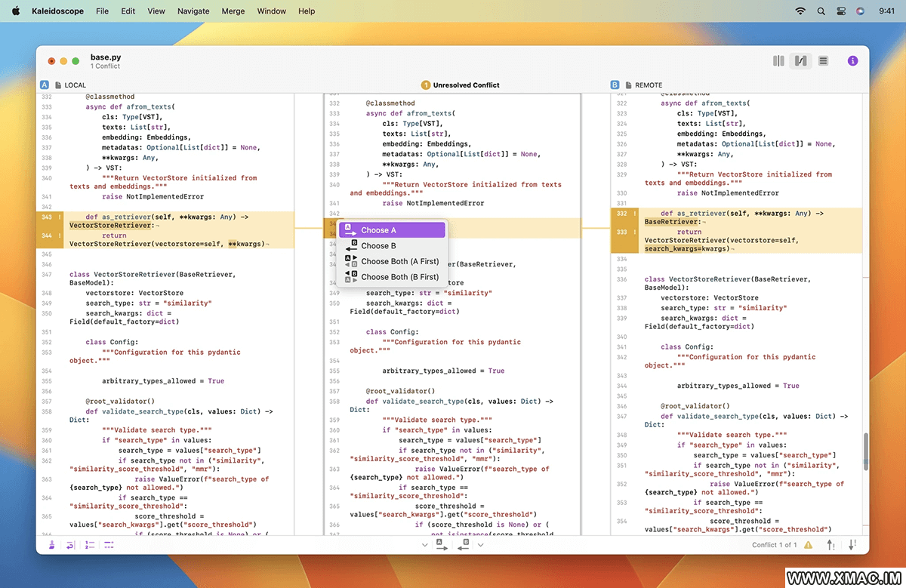
Task: Open the Apple menu
Action: [x=15, y=11]
